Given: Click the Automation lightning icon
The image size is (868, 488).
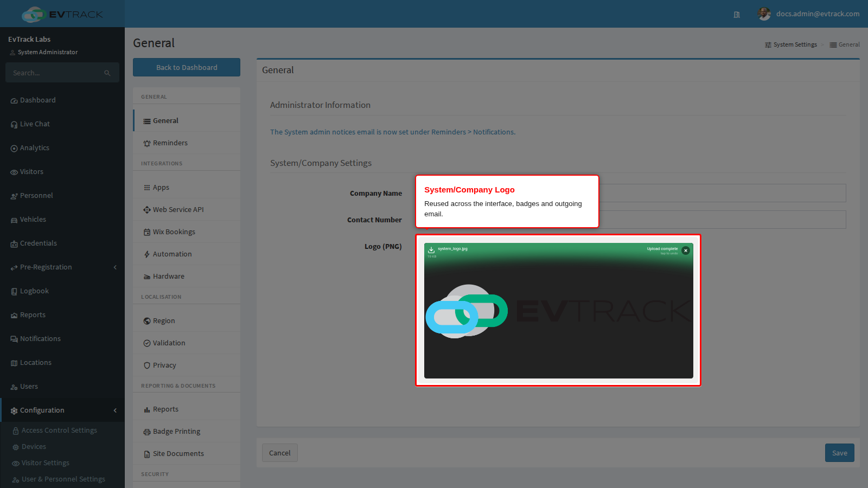Looking at the screenshot, I should pos(147,254).
